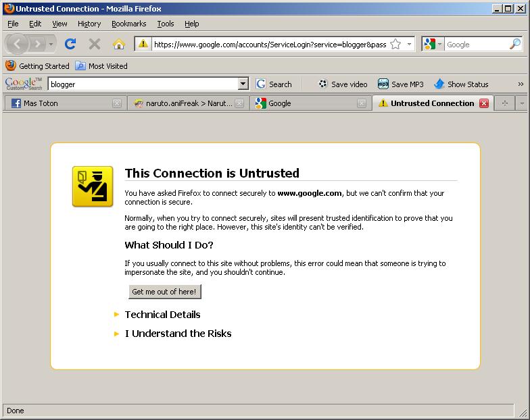Open the recent pages history dropdown arrow
This screenshot has height=420, width=530.
pos(51,45)
